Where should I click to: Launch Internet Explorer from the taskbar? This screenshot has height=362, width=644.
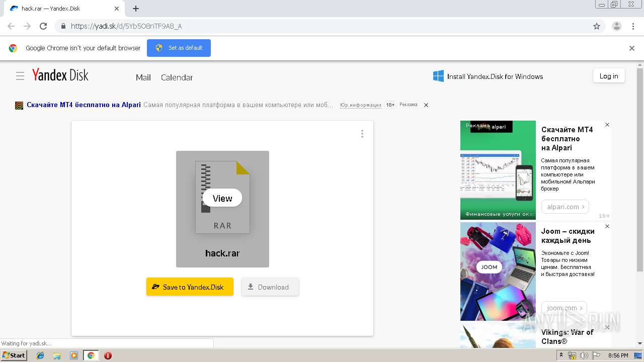coord(40,355)
